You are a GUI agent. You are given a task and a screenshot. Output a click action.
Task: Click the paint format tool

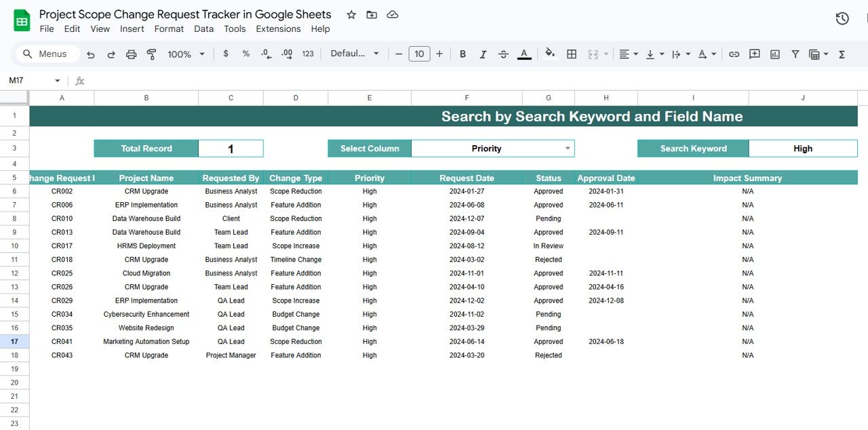(x=151, y=54)
